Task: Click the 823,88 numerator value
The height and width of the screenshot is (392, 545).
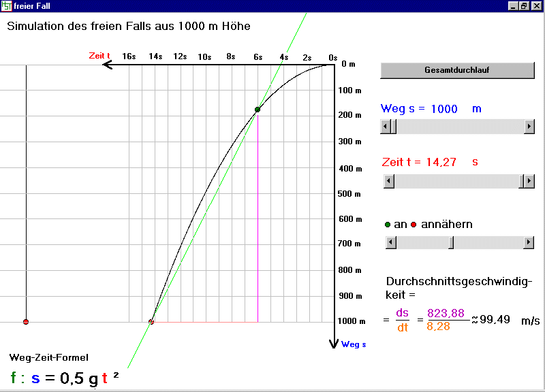Action: coord(446,313)
